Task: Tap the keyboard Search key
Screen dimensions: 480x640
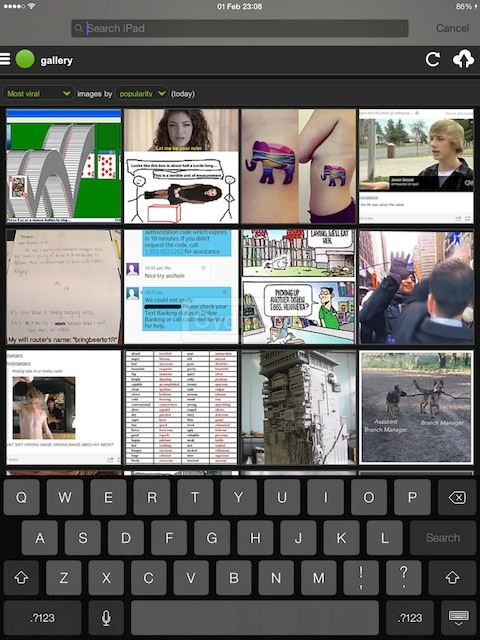Action: pyautogui.click(x=443, y=538)
